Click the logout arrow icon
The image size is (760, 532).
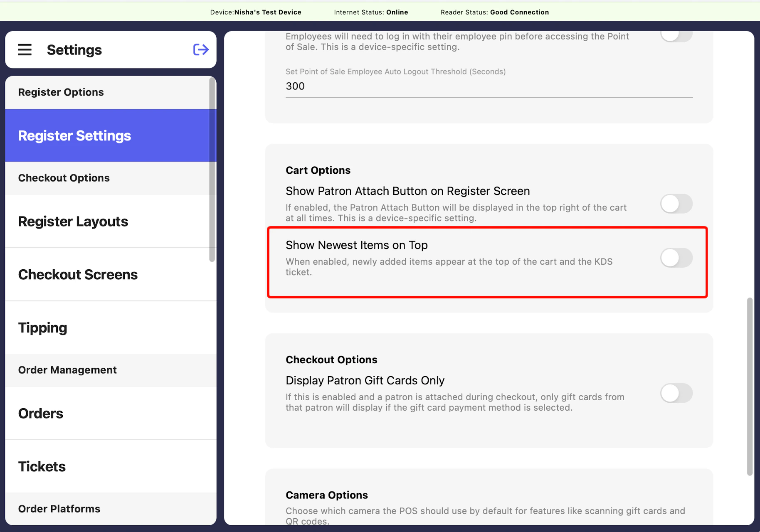coord(201,50)
